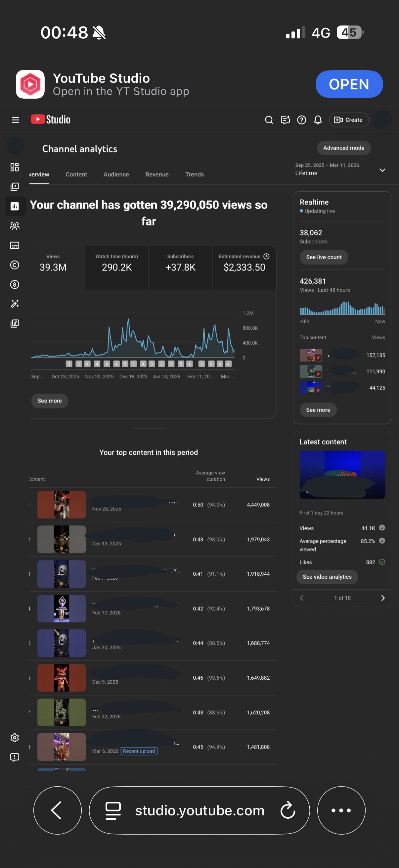Open the Earn dollar icon in sidebar
The width and height of the screenshot is (399, 868).
click(x=15, y=284)
